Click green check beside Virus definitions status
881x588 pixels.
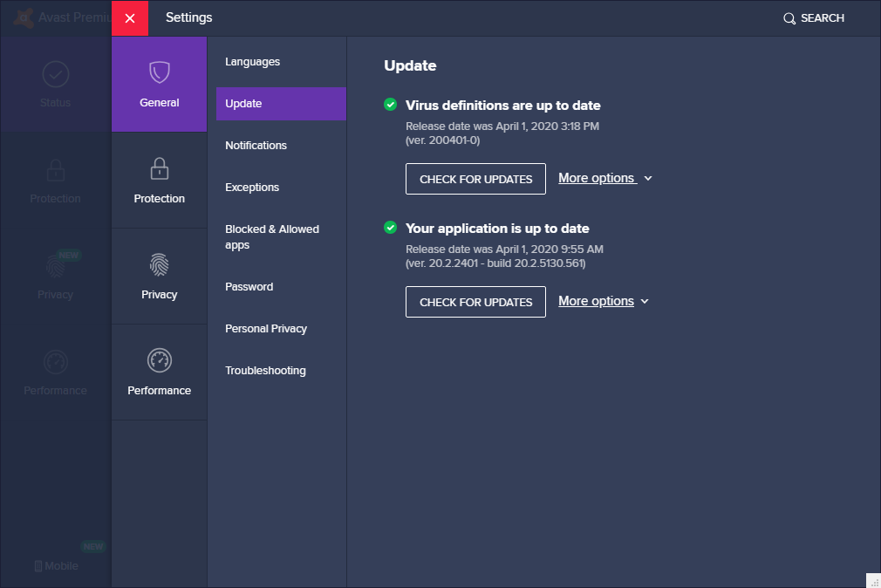coord(391,105)
